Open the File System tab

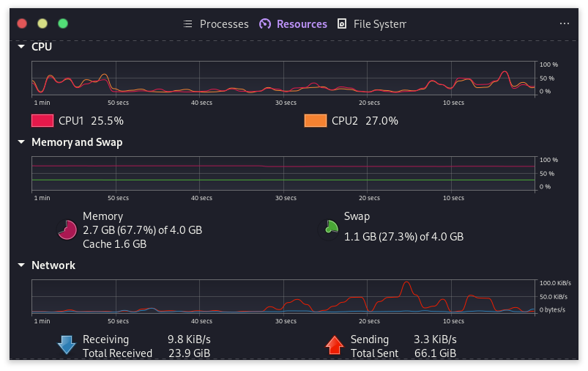coord(372,24)
